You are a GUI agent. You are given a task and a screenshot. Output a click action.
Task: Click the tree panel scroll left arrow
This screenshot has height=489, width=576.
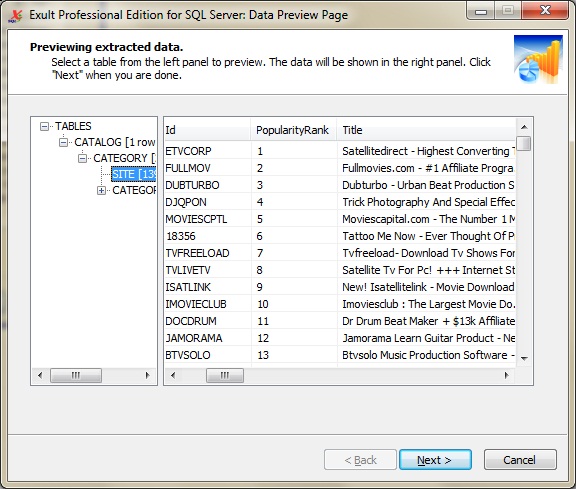pyautogui.click(x=40, y=375)
